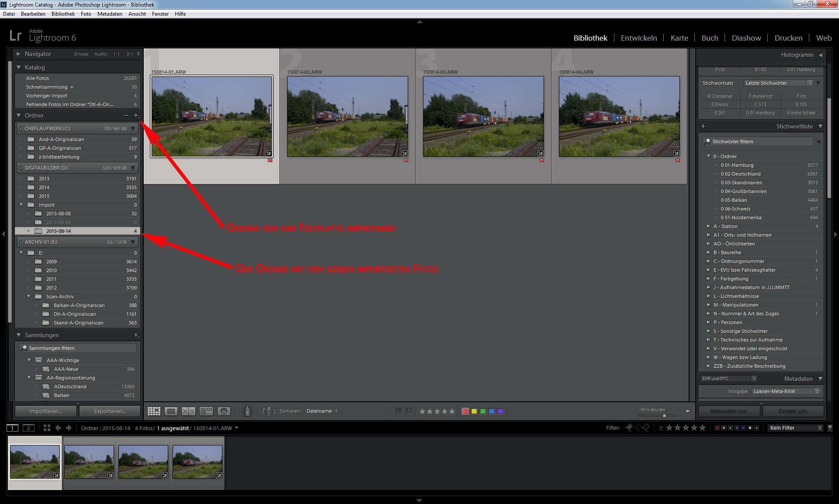Add keyword via Stichwortliste plus icon
Screen dimensions: 839x504
[x=703, y=126]
